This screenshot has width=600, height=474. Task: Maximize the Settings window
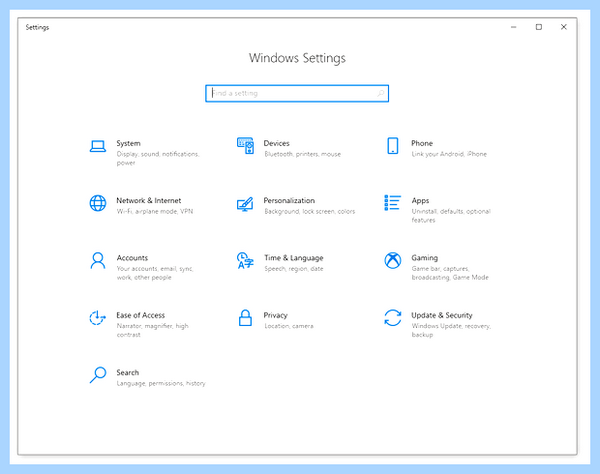539,27
